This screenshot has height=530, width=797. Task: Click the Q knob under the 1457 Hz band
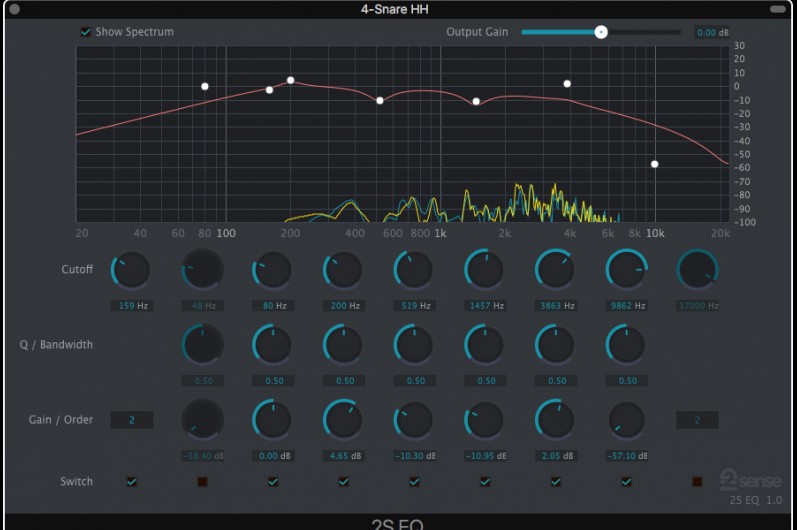point(485,346)
